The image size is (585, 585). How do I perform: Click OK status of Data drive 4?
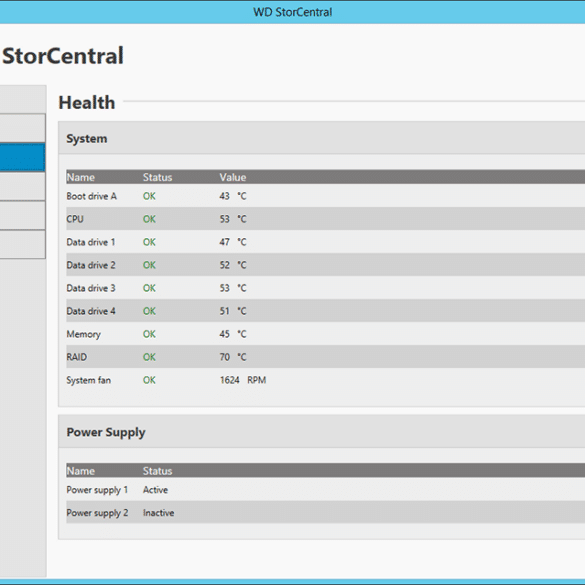coord(149,311)
